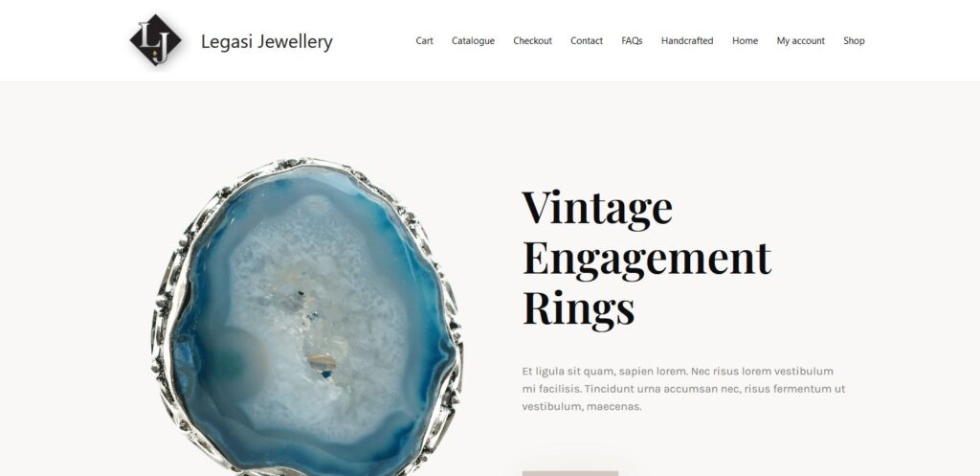Open the Legasi Jewellery site title link

266,41
